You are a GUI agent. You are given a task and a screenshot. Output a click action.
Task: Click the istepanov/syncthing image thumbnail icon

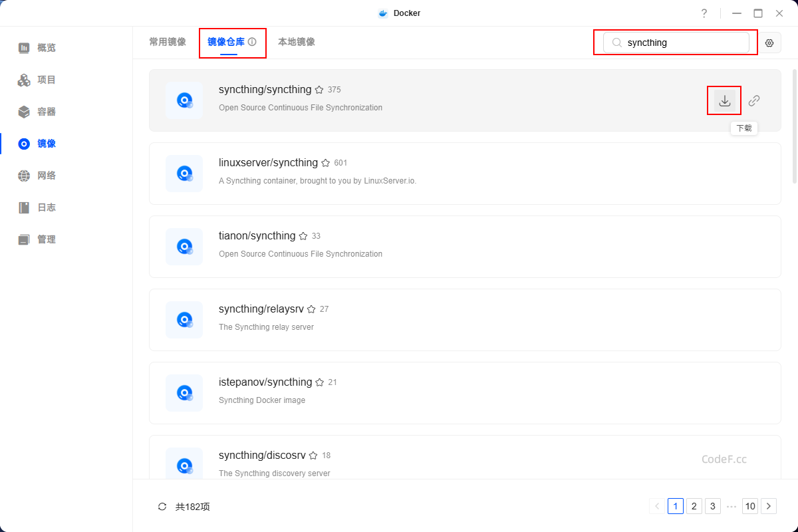pyautogui.click(x=184, y=393)
